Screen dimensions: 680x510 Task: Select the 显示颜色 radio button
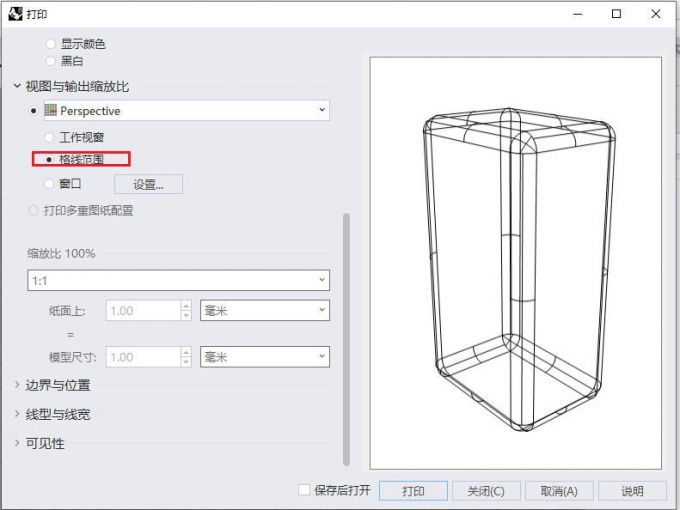pyautogui.click(x=51, y=44)
